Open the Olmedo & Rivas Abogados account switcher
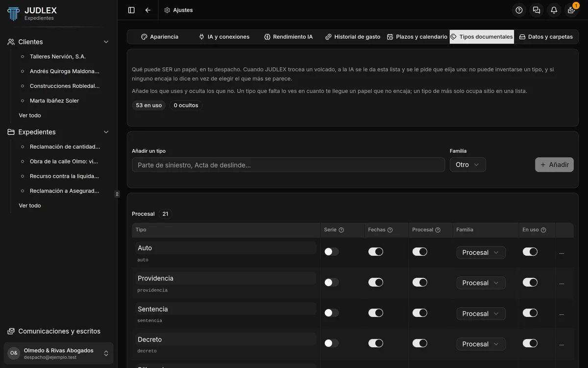This screenshot has height=368, width=588. point(59,353)
